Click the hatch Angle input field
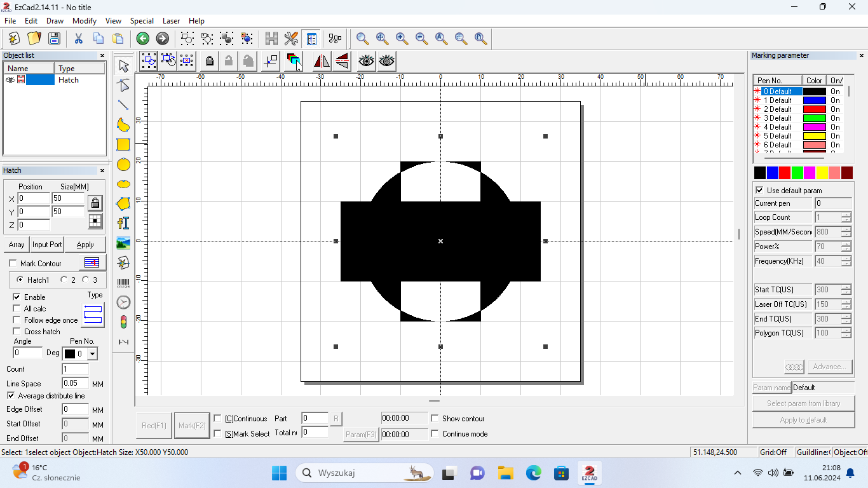The height and width of the screenshot is (488, 868). coord(28,353)
